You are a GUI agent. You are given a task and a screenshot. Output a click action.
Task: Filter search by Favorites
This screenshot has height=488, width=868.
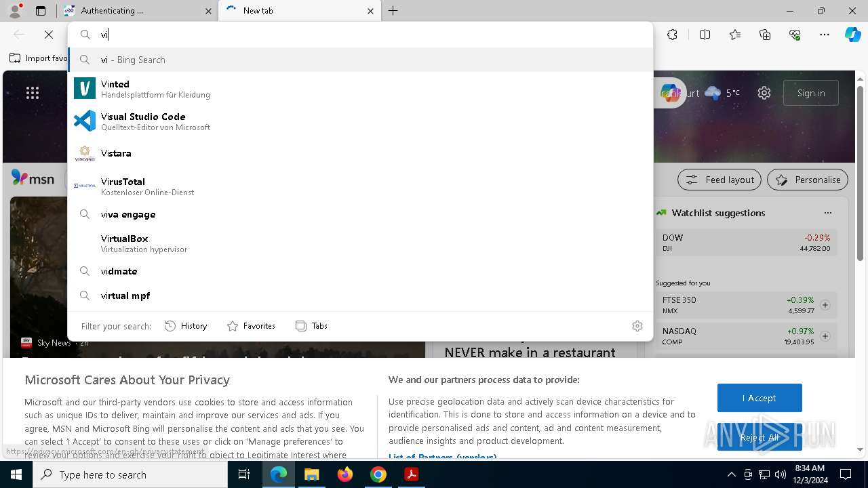251,326
